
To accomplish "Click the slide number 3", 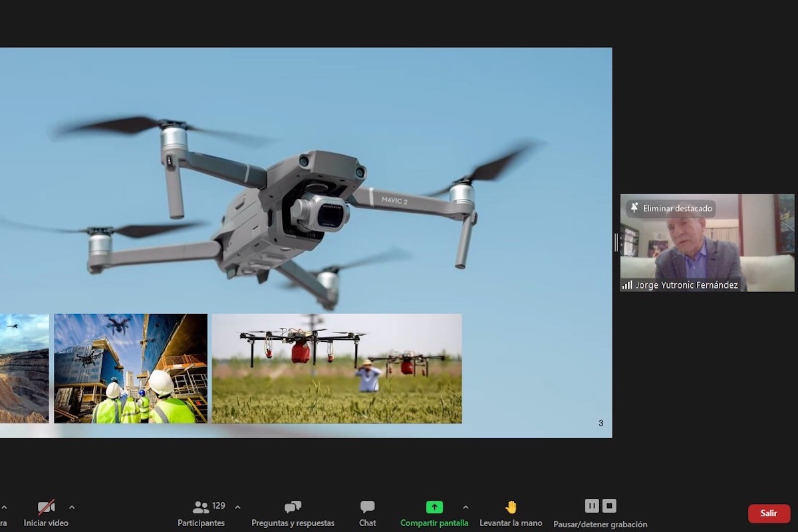I will coord(601,423).
